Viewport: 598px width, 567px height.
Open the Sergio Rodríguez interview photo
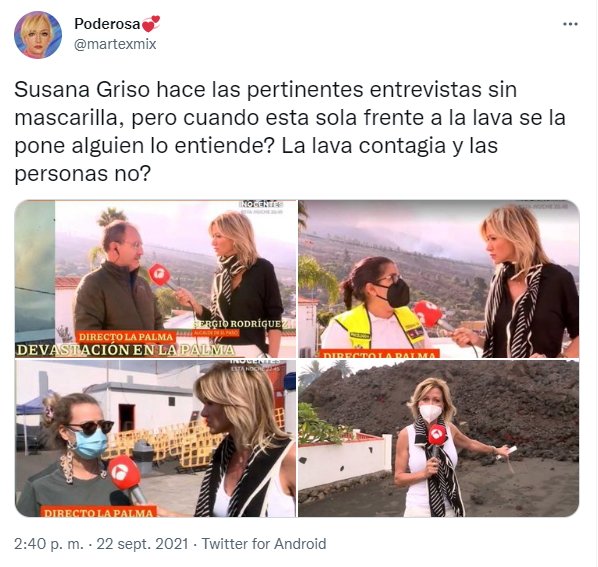coord(156,279)
